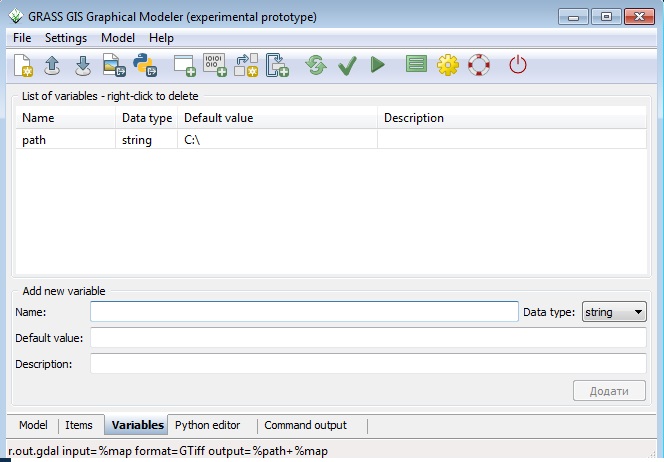Expand the Data type dropdown
The width and height of the screenshot is (664, 462).
click(x=614, y=312)
